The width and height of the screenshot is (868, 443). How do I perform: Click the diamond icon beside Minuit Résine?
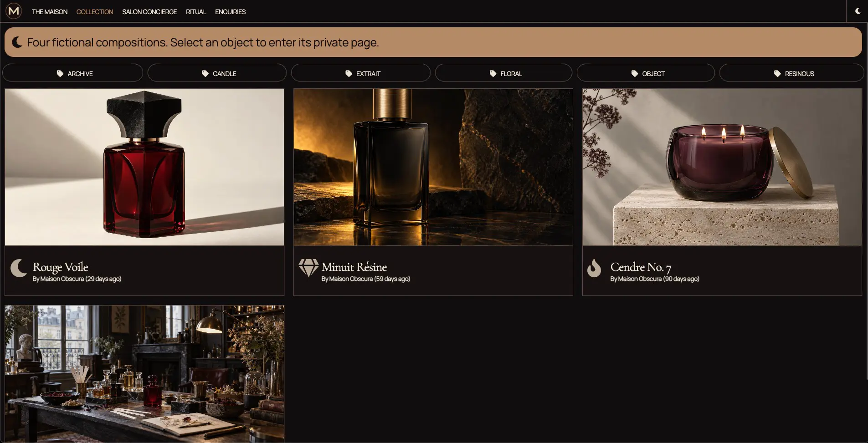(x=308, y=268)
